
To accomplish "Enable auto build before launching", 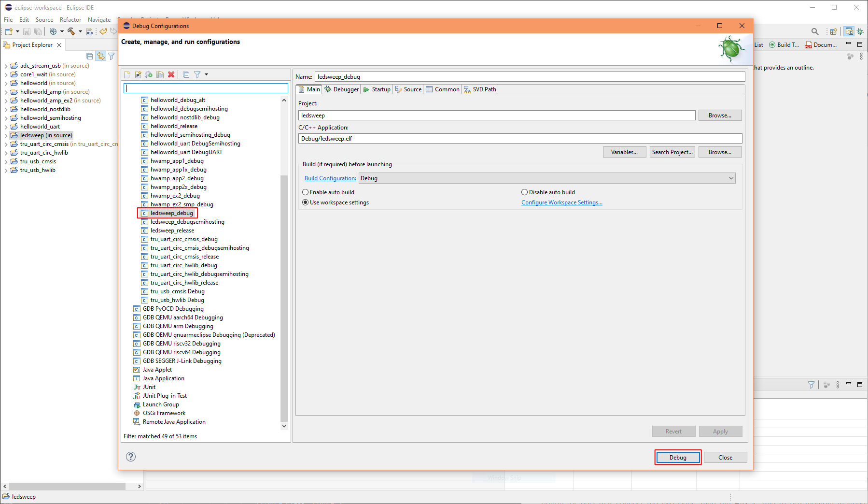I will 305,192.
